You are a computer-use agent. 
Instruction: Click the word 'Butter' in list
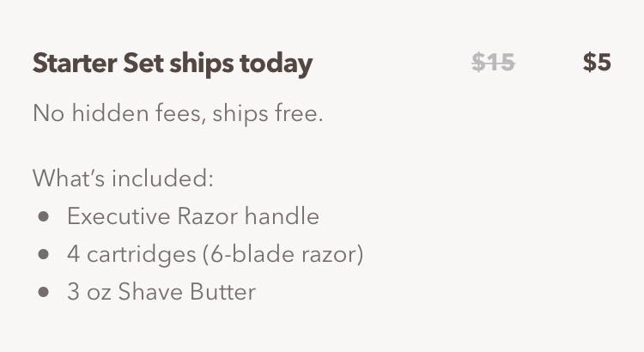pyautogui.click(x=223, y=292)
